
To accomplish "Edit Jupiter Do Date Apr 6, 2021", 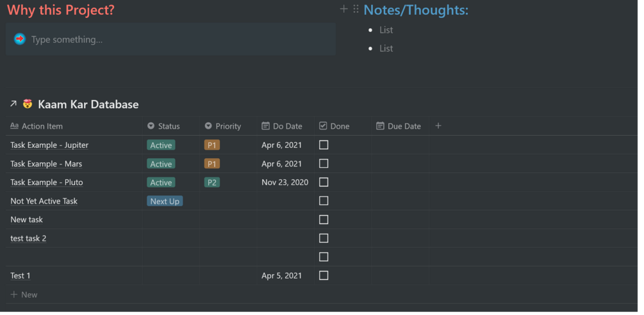I will [x=282, y=145].
